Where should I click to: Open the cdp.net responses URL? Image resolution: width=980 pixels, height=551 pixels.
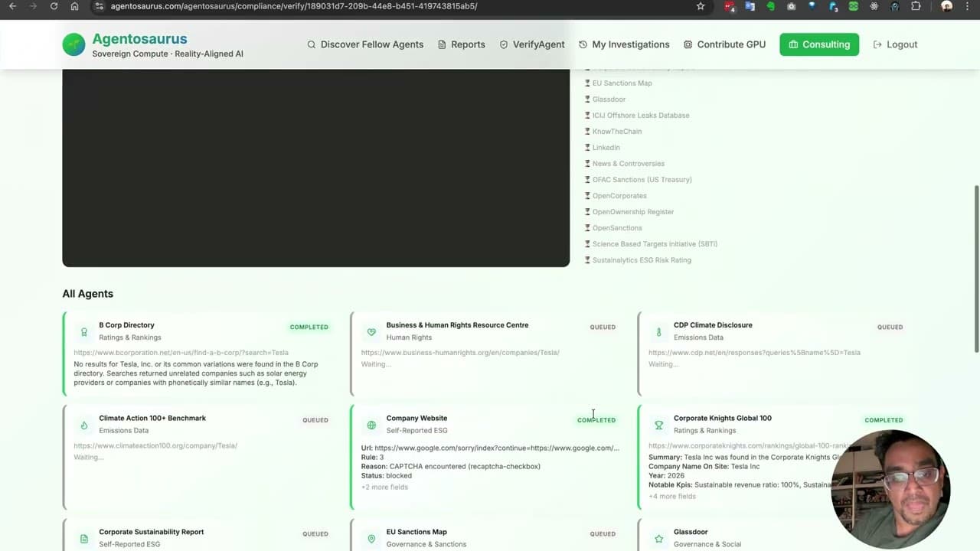click(x=754, y=353)
